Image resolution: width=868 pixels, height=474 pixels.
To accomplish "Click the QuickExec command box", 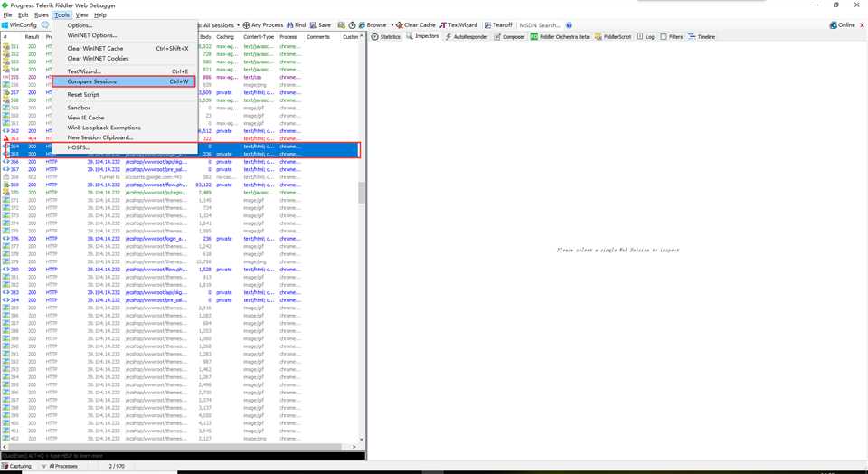I will pos(183,456).
